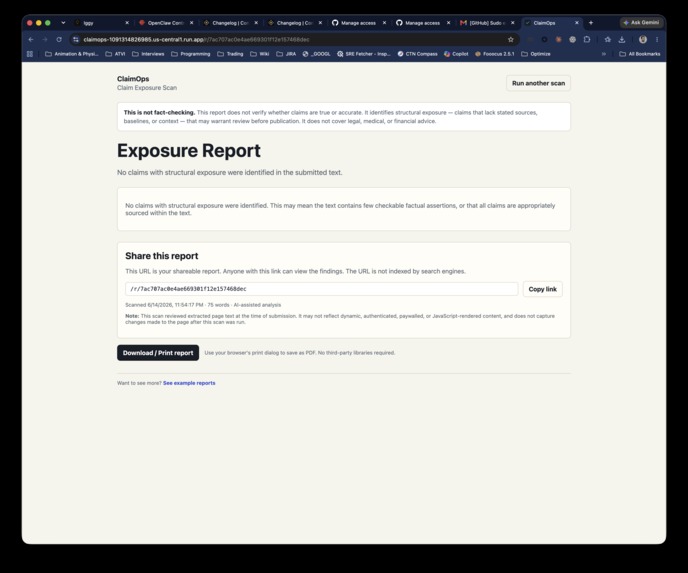
Task: Open the Programming bookmark folder
Action: (190, 54)
